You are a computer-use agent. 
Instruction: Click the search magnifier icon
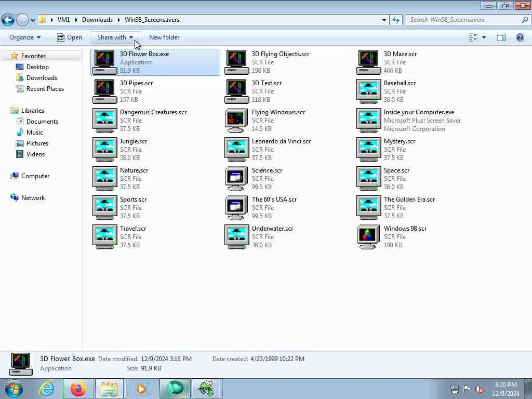pyautogui.click(x=525, y=20)
